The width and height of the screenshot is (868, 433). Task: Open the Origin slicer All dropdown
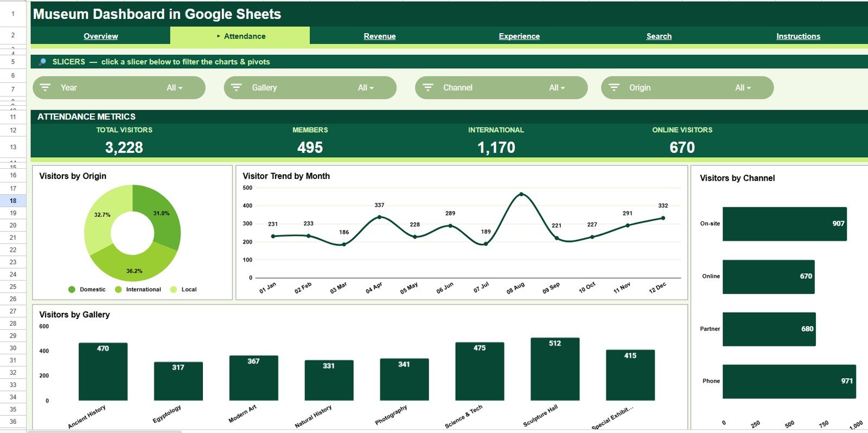pos(743,88)
